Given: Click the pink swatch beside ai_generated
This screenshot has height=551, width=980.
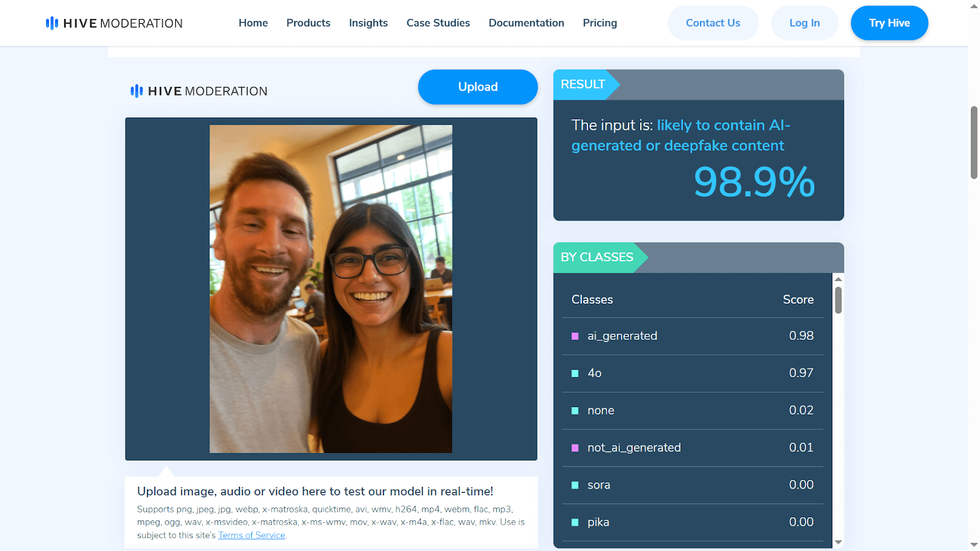Looking at the screenshot, I should tap(575, 336).
